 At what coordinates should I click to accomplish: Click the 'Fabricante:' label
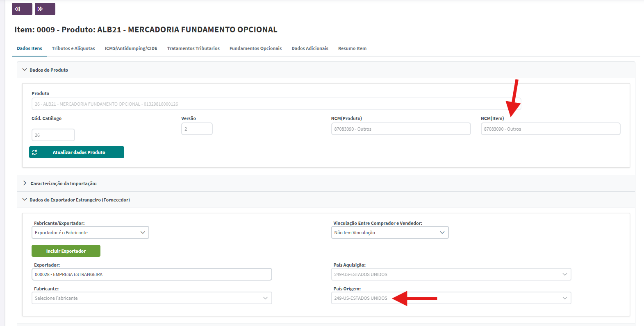click(46, 289)
